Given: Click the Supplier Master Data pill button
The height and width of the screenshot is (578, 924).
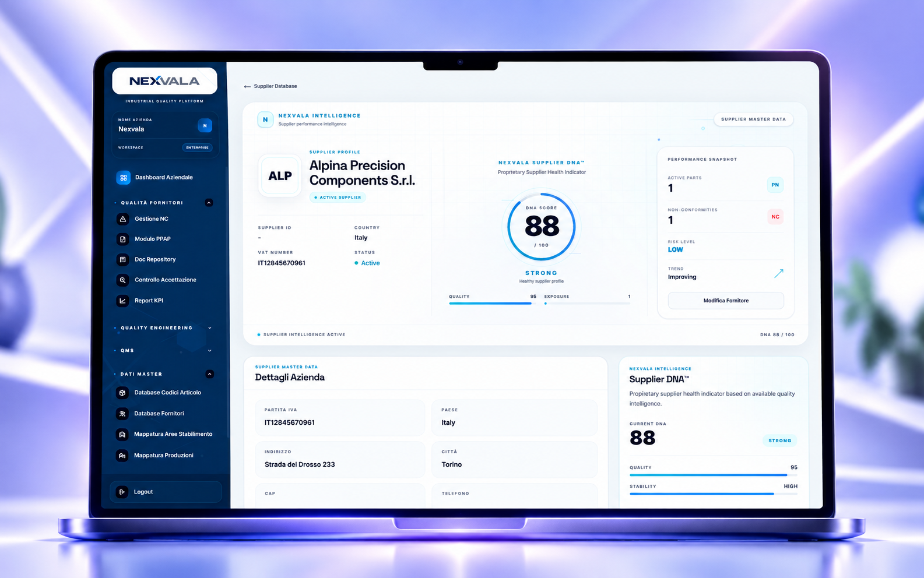Looking at the screenshot, I should (753, 119).
